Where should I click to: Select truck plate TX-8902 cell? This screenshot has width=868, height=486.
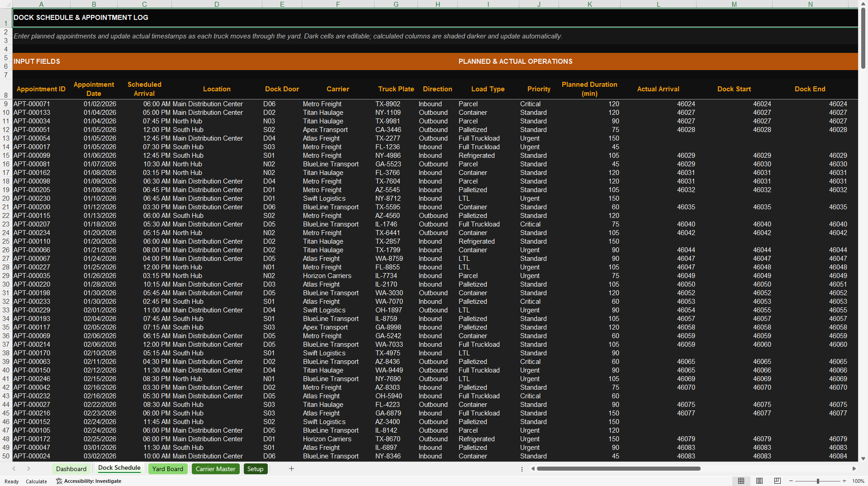(x=396, y=104)
